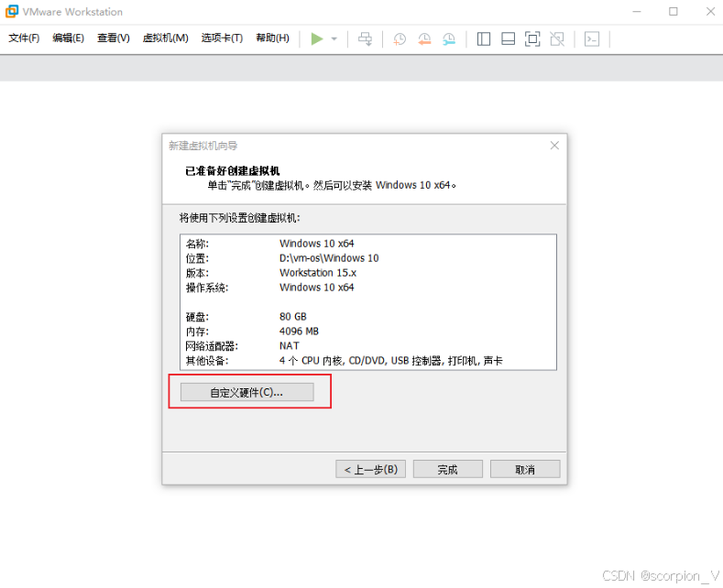Click the Unity mode toolbar icon
This screenshot has width=723, height=588.
click(556, 38)
